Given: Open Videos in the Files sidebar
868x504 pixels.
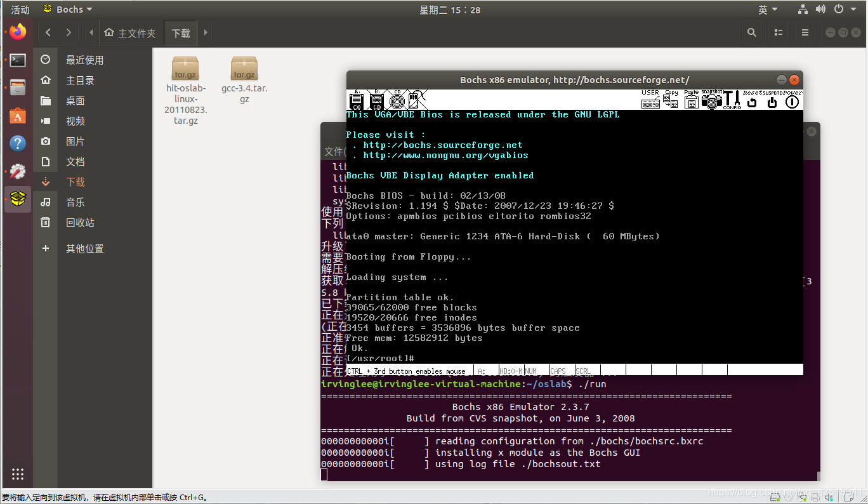Looking at the screenshot, I should coord(93,121).
